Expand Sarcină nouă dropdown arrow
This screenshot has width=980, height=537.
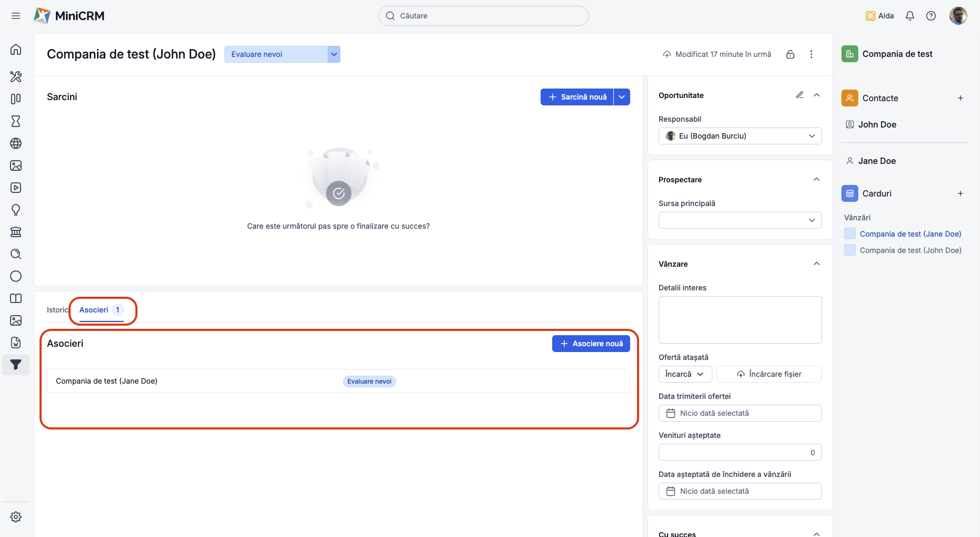tap(622, 97)
